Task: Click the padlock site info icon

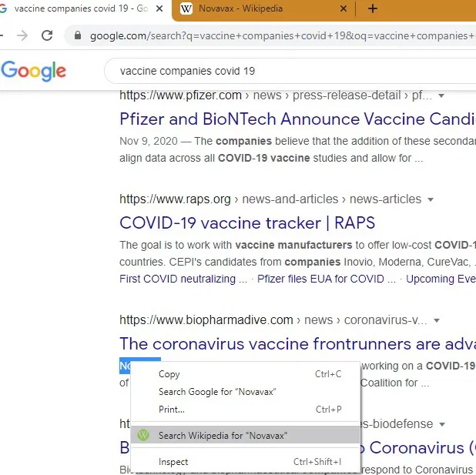Action: [78, 35]
